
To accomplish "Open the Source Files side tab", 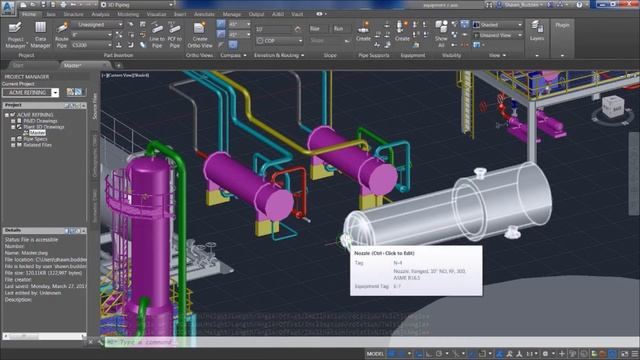I will (x=95, y=106).
